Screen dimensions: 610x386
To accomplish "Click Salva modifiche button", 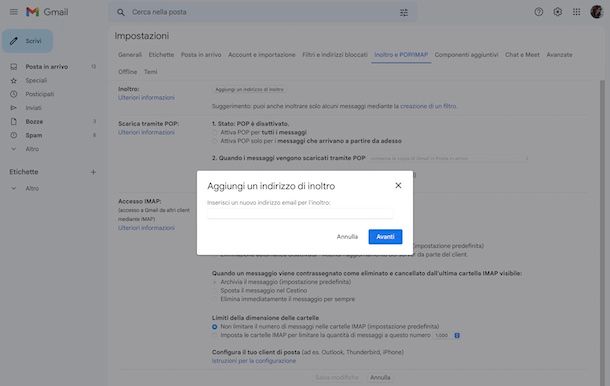I will 337,377.
